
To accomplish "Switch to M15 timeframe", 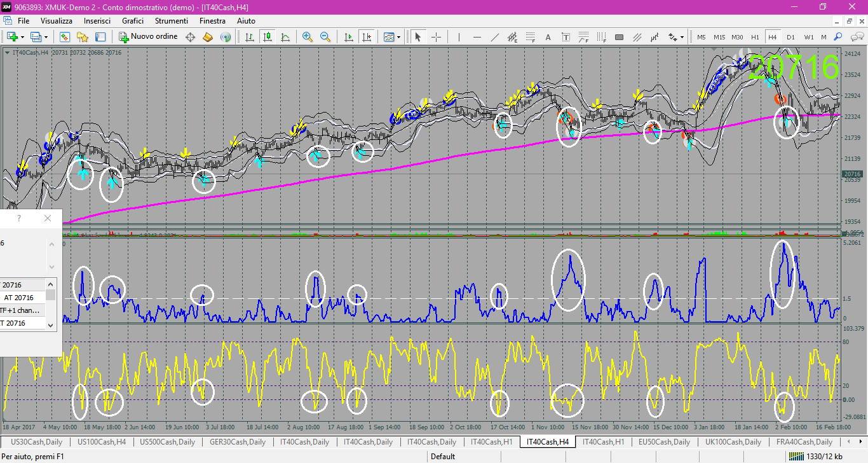I will click(719, 37).
